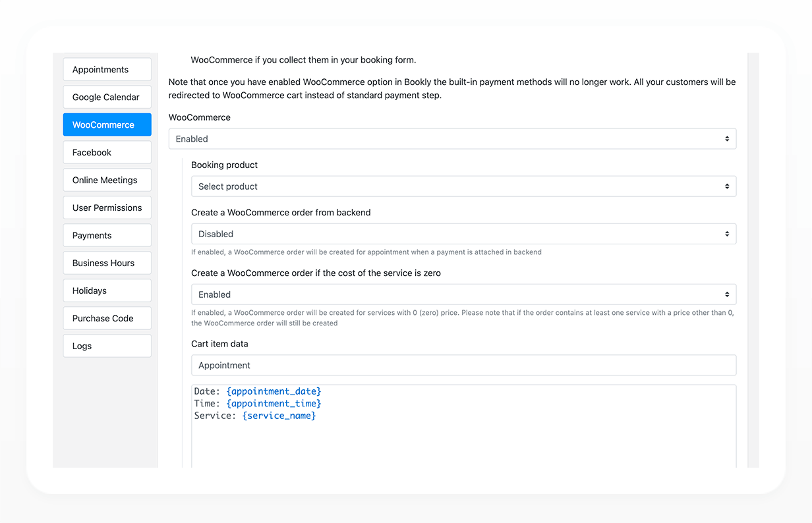
Task: Open the zero cost order dropdown
Action: [463, 294]
